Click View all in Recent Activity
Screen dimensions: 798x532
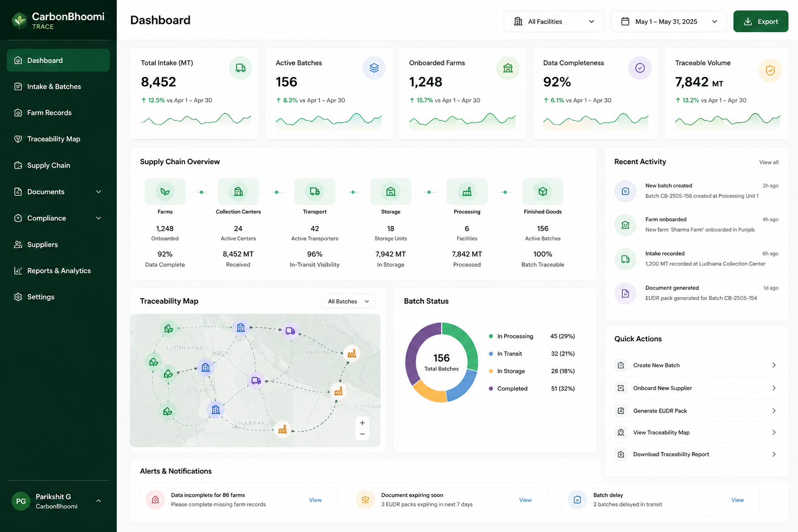[769, 163]
